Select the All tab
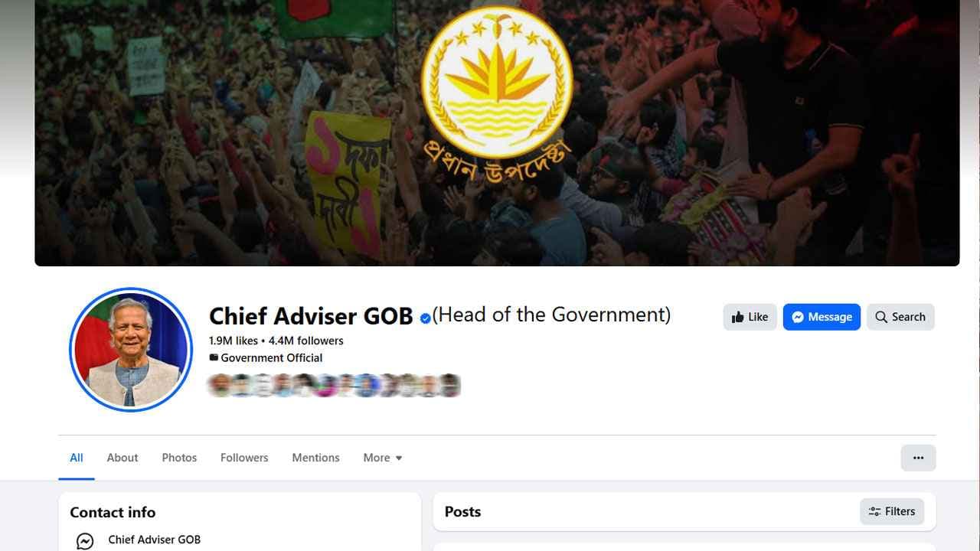Viewport: 980px width, 551px height. point(77,458)
